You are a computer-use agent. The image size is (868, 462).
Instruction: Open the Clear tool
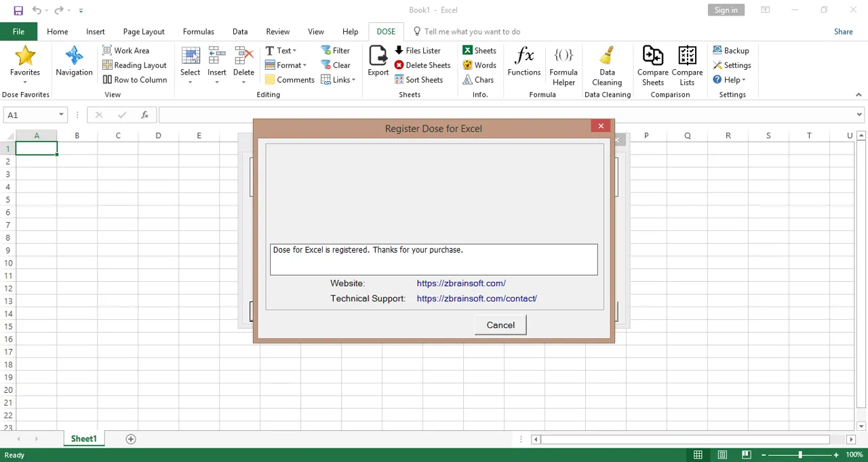click(335, 65)
